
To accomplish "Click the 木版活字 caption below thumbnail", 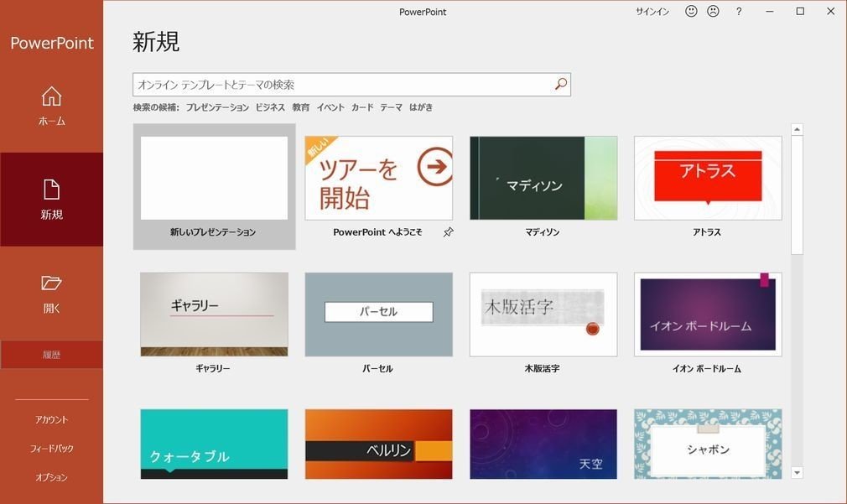I will tap(543, 368).
